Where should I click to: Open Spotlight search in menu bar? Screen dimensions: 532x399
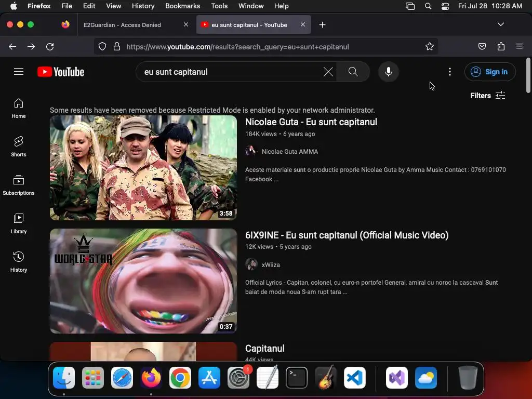pos(428,6)
